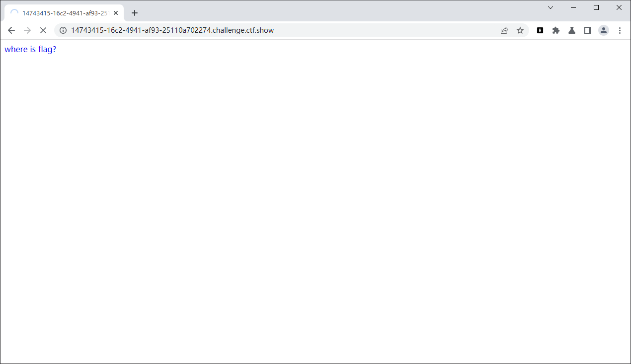Viewport: 631px width, 364px height.
Task: Open a new tab with the plus button
Action: (x=134, y=13)
